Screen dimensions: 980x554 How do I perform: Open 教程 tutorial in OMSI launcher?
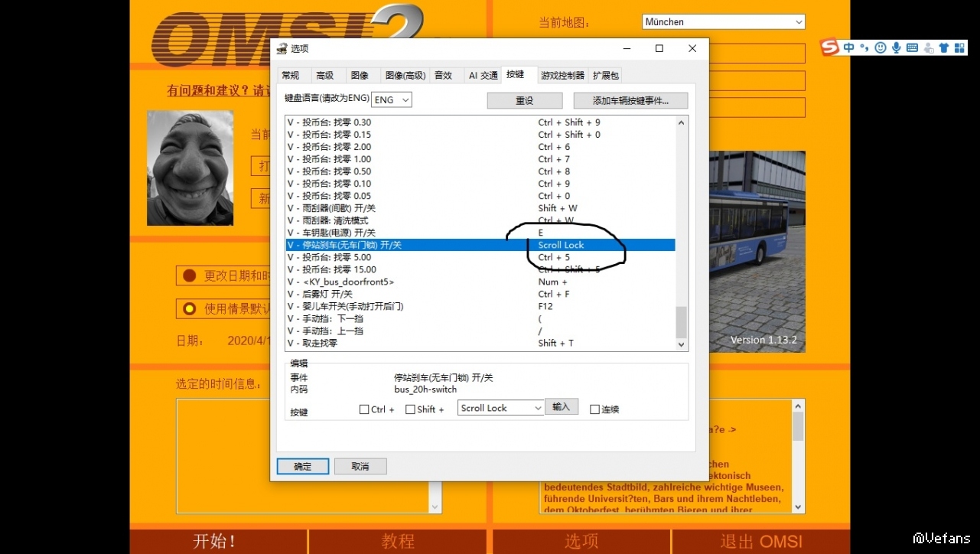click(398, 542)
